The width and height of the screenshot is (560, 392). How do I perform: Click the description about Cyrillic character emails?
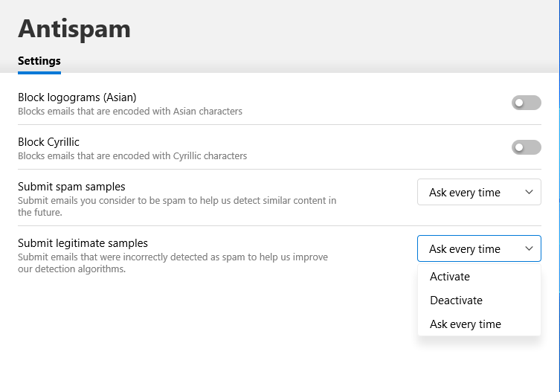pos(132,156)
